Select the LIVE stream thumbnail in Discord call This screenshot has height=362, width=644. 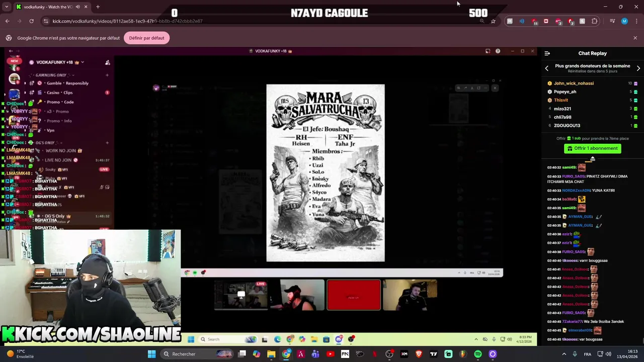[x=241, y=295]
